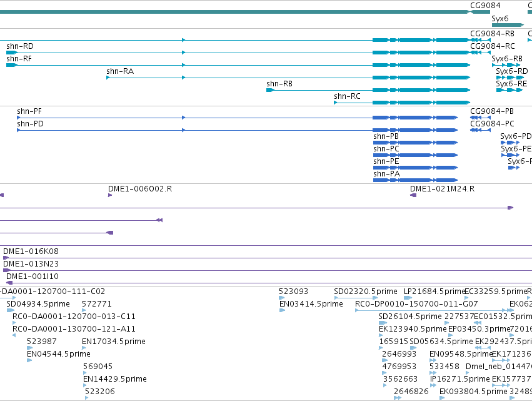Click the EK093804.5prime EST label
The width and height of the screenshot is (532, 401).
coord(474,392)
